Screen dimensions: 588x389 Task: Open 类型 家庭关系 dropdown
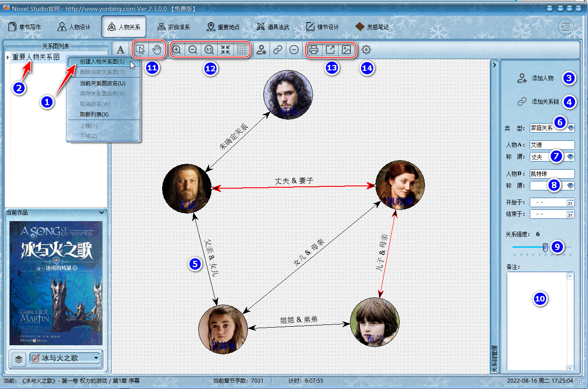click(x=571, y=128)
